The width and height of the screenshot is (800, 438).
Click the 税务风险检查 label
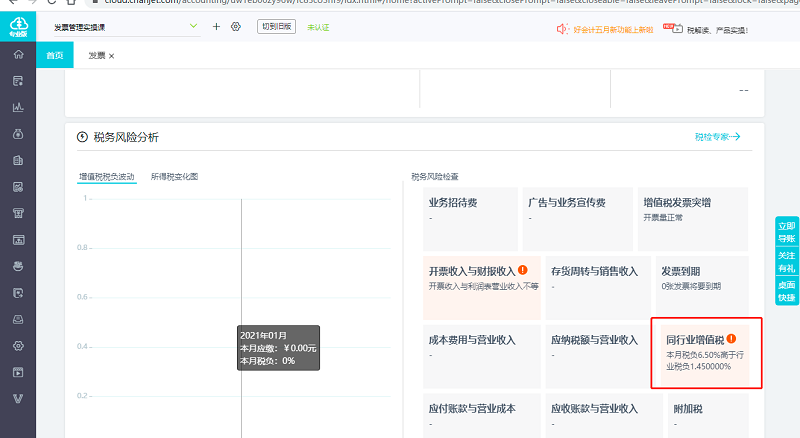[x=435, y=177]
